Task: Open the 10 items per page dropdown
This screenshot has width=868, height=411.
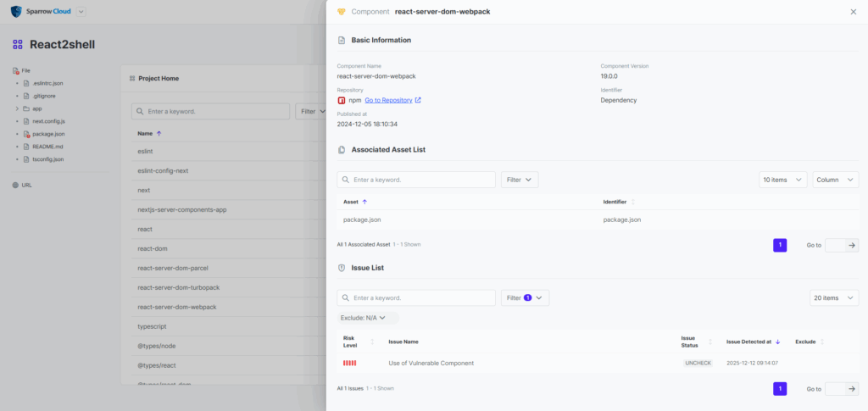Action: click(x=782, y=180)
